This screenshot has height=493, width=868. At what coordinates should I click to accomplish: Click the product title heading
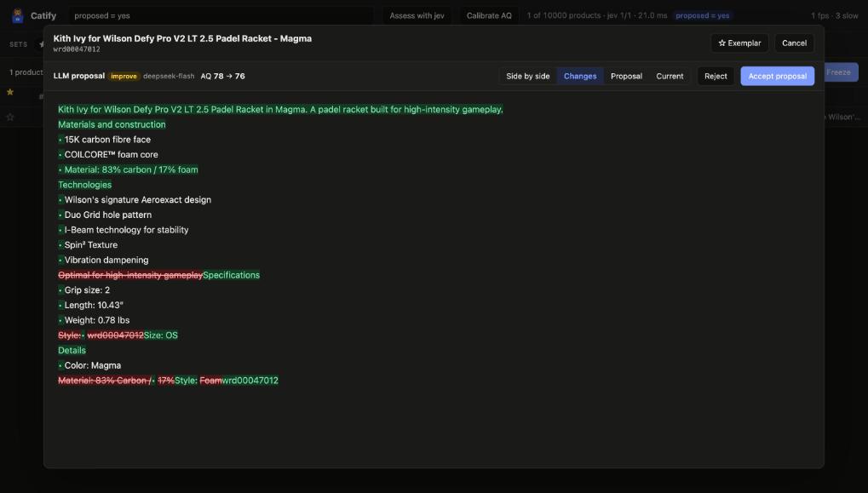pyautogui.click(x=182, y=38)
